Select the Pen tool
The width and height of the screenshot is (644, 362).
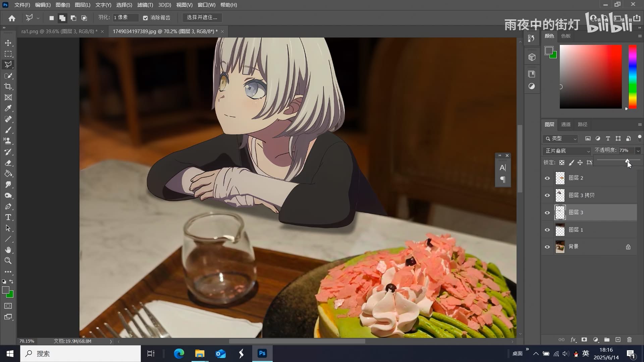pos(8,206)
